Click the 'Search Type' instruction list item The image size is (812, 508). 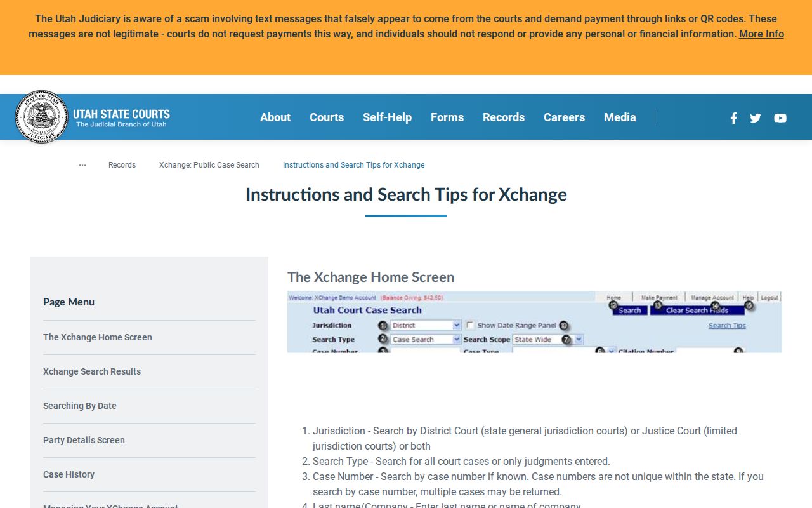click(461, 462)
